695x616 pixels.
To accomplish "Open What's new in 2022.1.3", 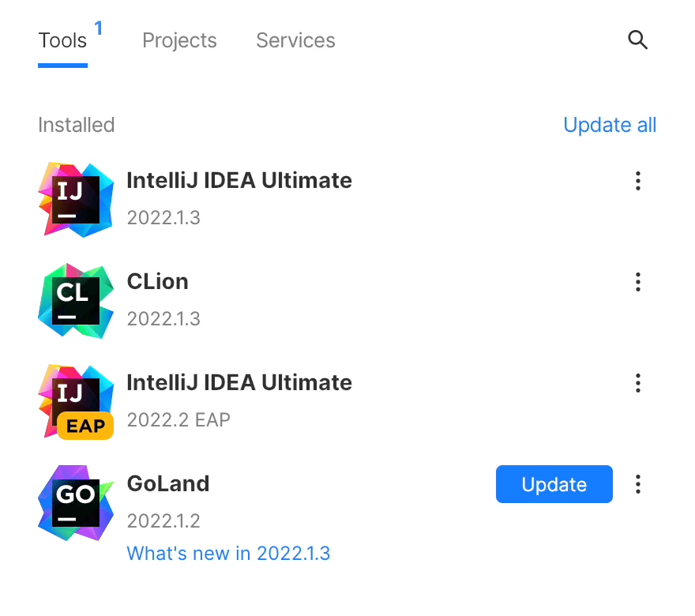I will 228,553.
